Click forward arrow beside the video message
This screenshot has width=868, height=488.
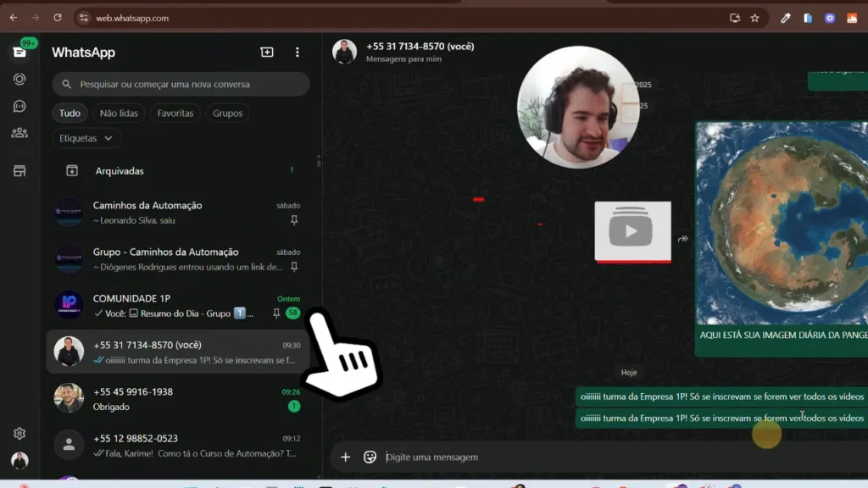[682, 239]
